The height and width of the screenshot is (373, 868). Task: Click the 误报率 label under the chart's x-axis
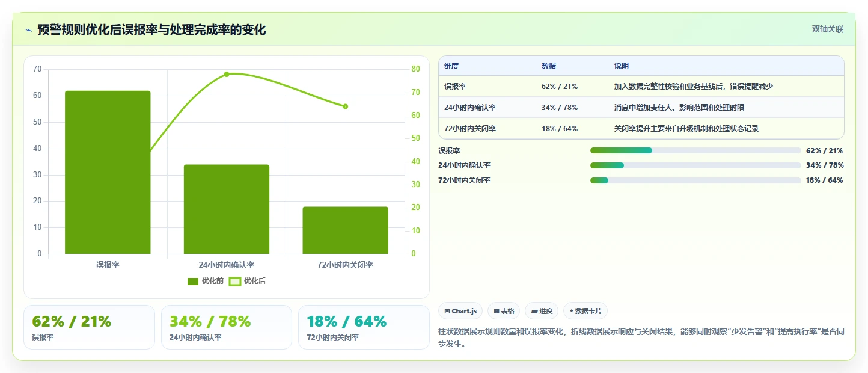click(x=108, y=265)
